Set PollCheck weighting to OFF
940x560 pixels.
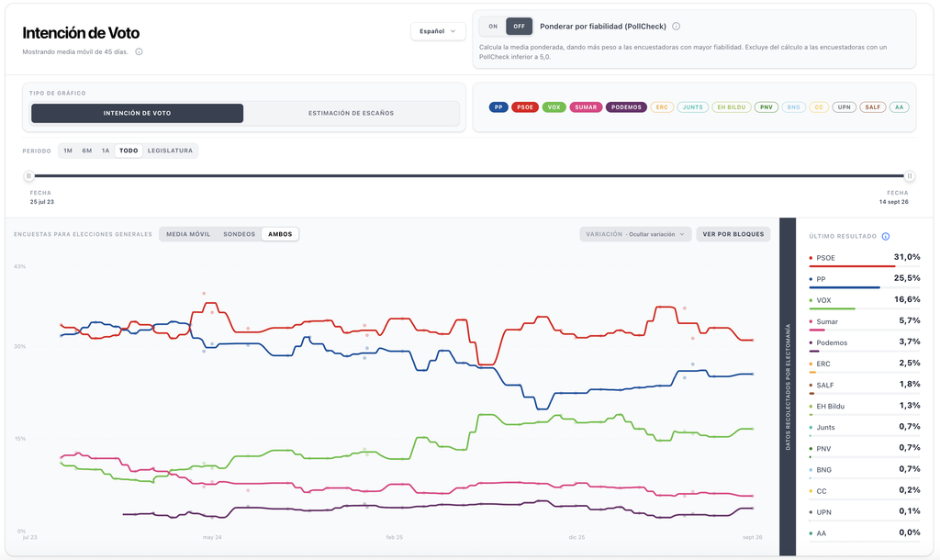(x=520, y=27)
